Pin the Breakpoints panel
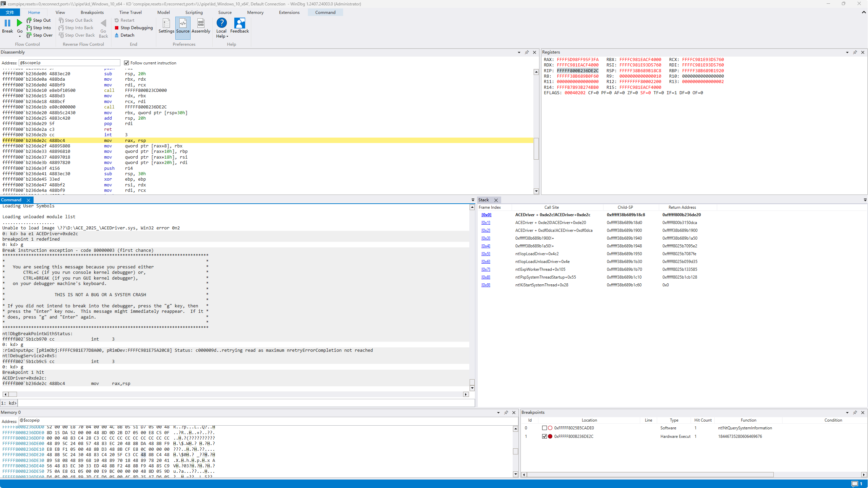The height and width of the screenshot is (488, 868). click(855, 412)
